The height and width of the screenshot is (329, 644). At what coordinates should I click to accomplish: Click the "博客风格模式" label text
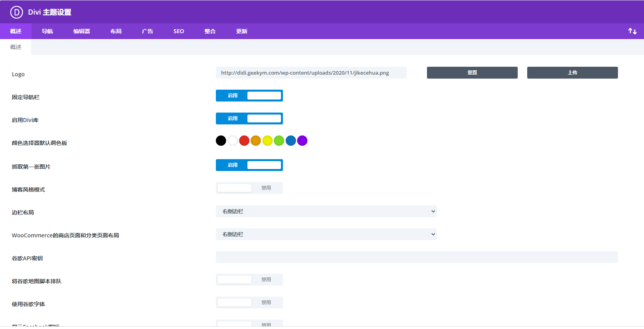coord(28,190)
